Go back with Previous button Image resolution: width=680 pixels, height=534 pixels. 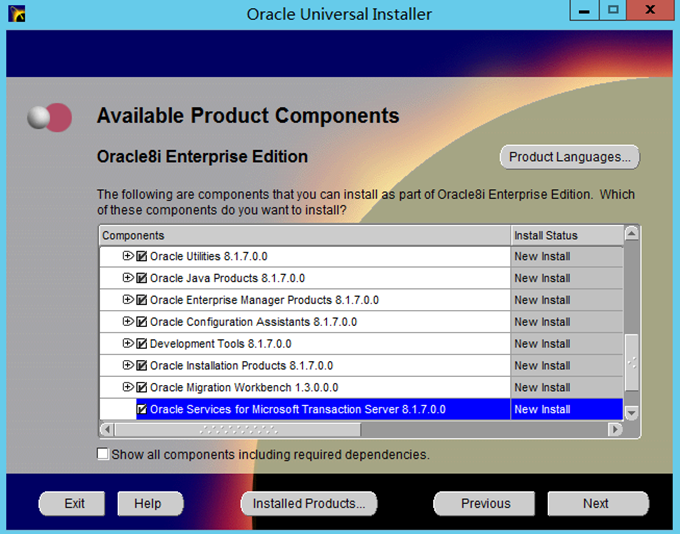(x=484, y=504)
